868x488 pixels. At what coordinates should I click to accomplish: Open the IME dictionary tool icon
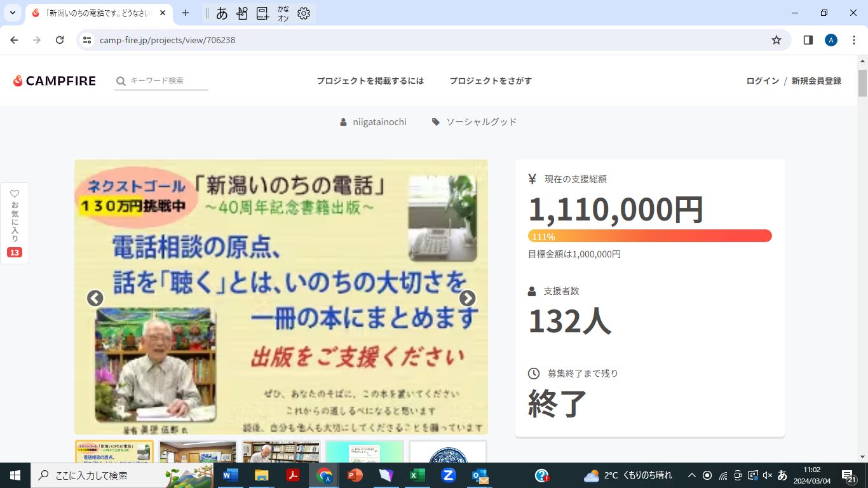tap(262, 13)
